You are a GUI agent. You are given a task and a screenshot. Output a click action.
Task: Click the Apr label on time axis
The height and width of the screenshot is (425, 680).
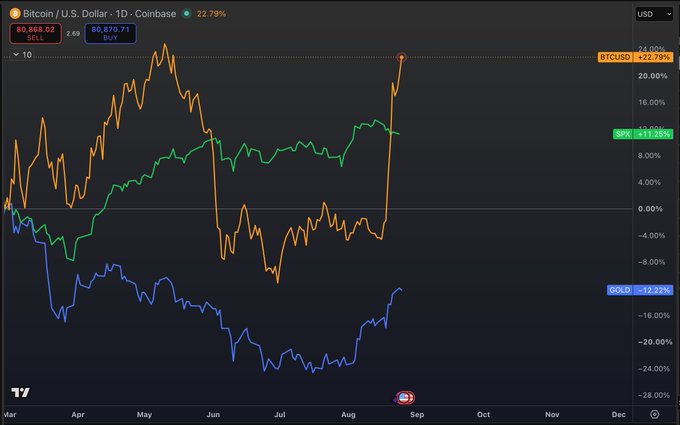point(78,415)
